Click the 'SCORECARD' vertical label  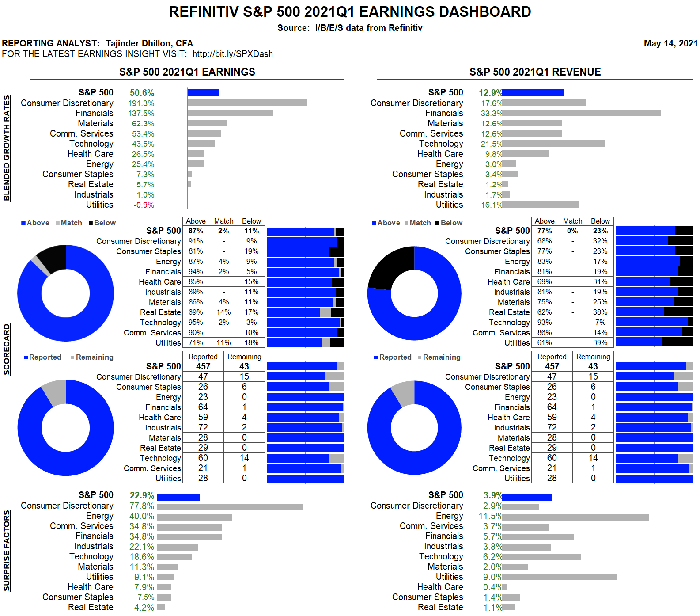pos(7,350)
